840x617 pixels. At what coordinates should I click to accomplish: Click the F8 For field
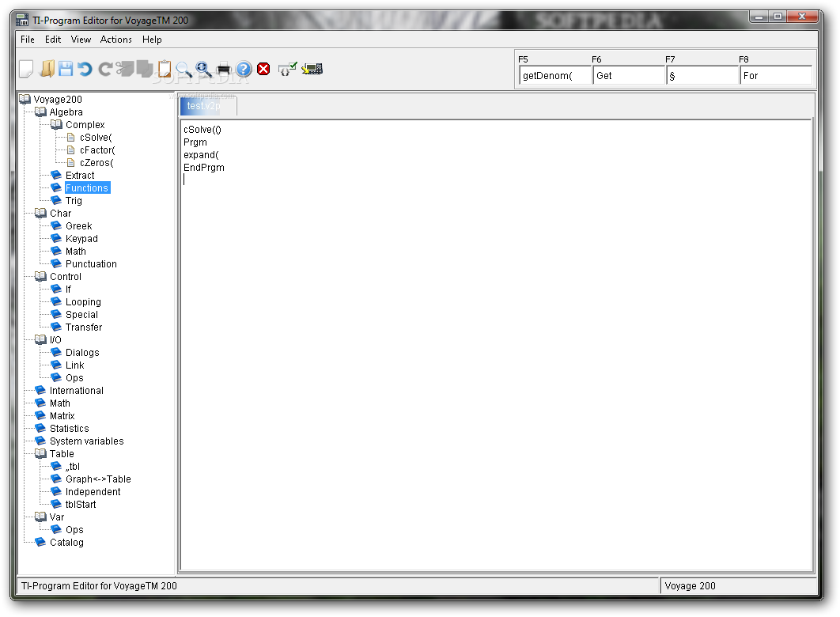(776, 75)
